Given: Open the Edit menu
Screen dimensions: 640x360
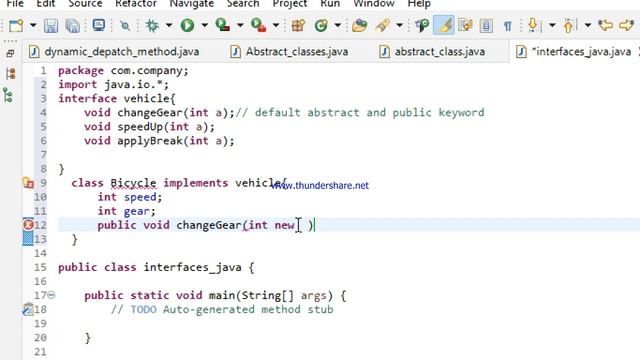Looking at the screenshot, I should pos(46,4).
